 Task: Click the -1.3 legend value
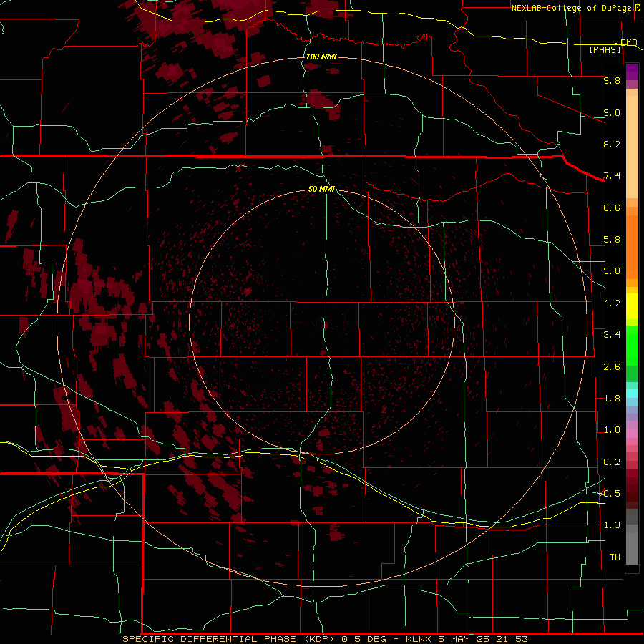click(610, 525)
